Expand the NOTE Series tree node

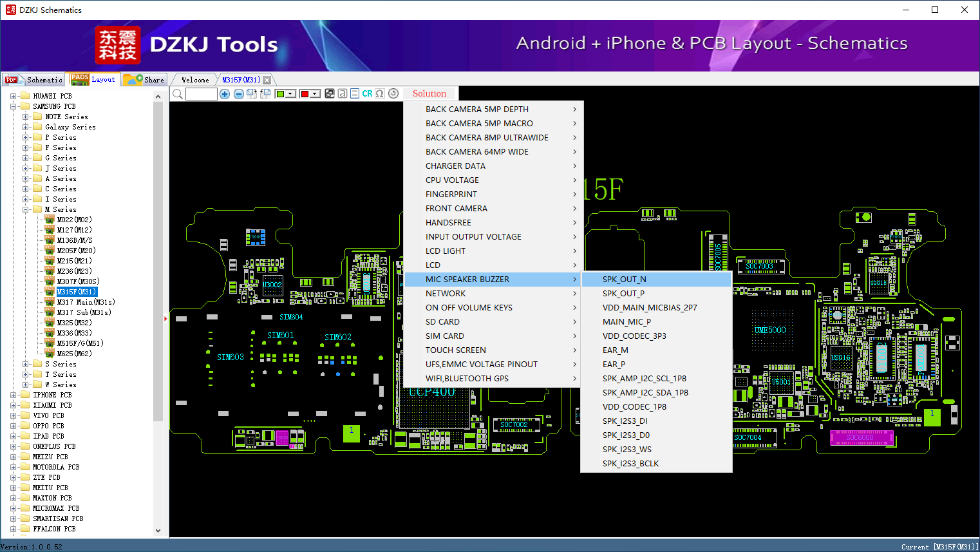(x=26, y=117)
